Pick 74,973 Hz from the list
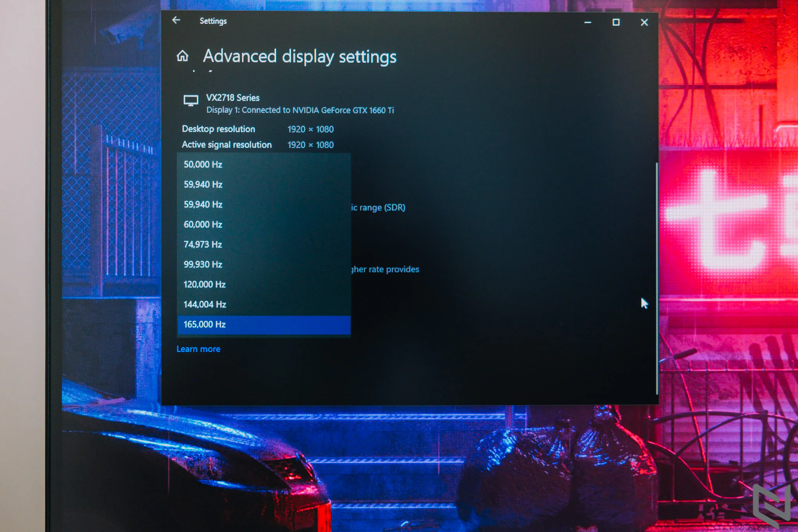This screenshot has height=532, width=798. (264, 244)
